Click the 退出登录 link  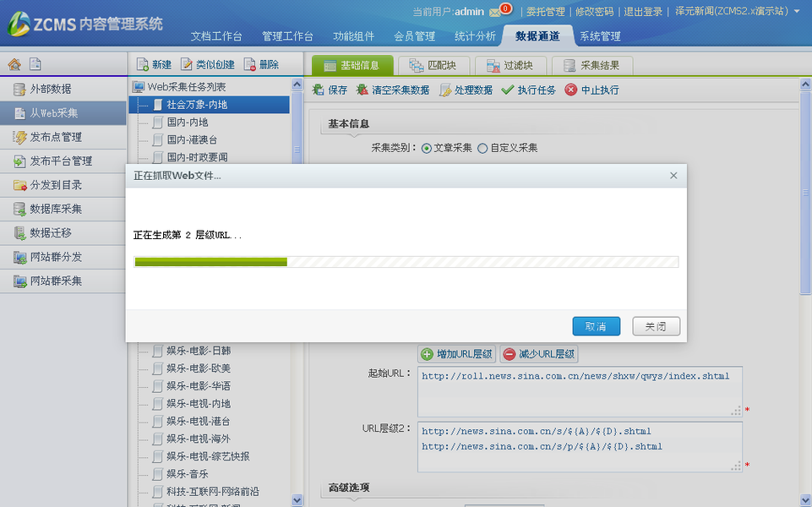(644, 12)
